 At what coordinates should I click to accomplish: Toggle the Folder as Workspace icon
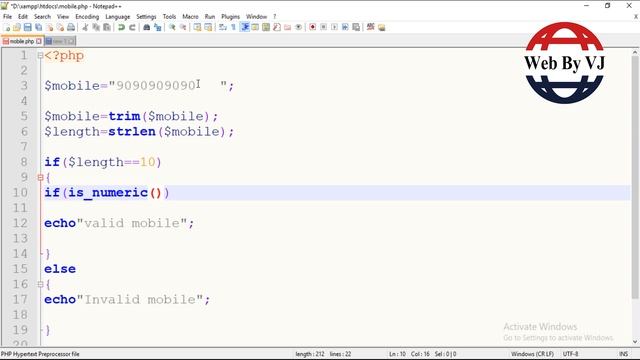[288, 27]
